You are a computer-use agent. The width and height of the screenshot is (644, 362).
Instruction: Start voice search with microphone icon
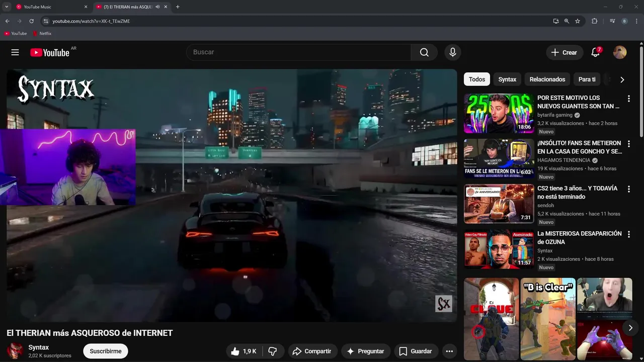[453, 52]
